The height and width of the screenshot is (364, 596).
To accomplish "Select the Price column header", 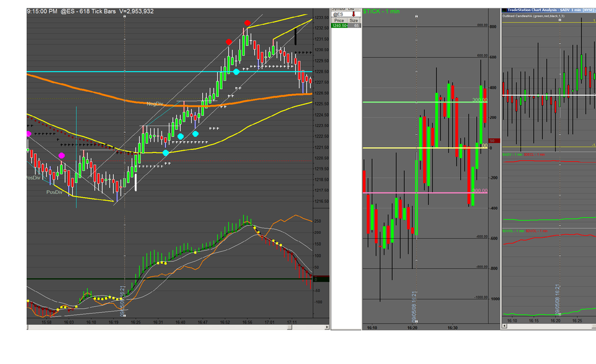I will [x=339, y=20].
